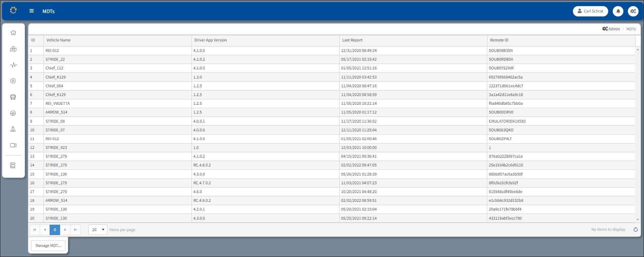Image resolution: width=644 pixels, height=257 pixels.
Task: Open settings gears in header
Action: point(633,11)
